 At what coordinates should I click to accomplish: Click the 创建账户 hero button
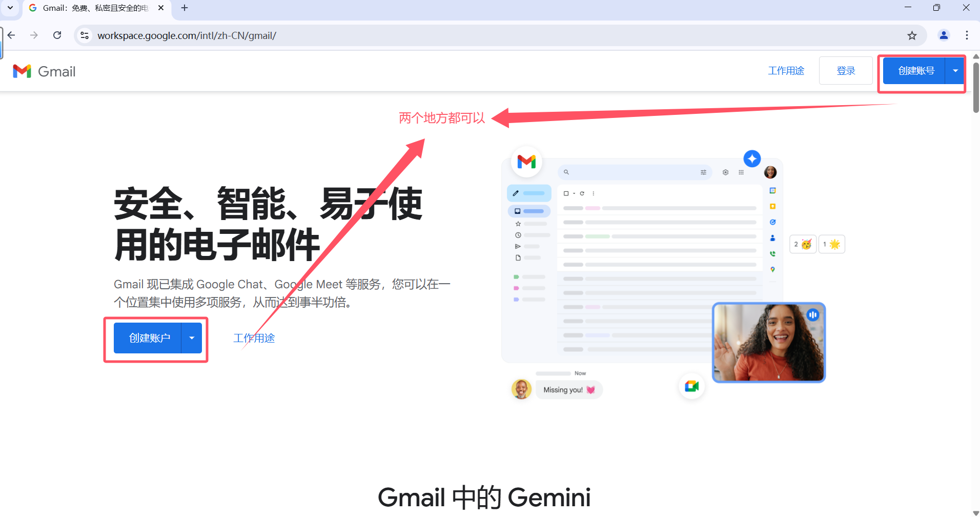(x=148, y=338)
